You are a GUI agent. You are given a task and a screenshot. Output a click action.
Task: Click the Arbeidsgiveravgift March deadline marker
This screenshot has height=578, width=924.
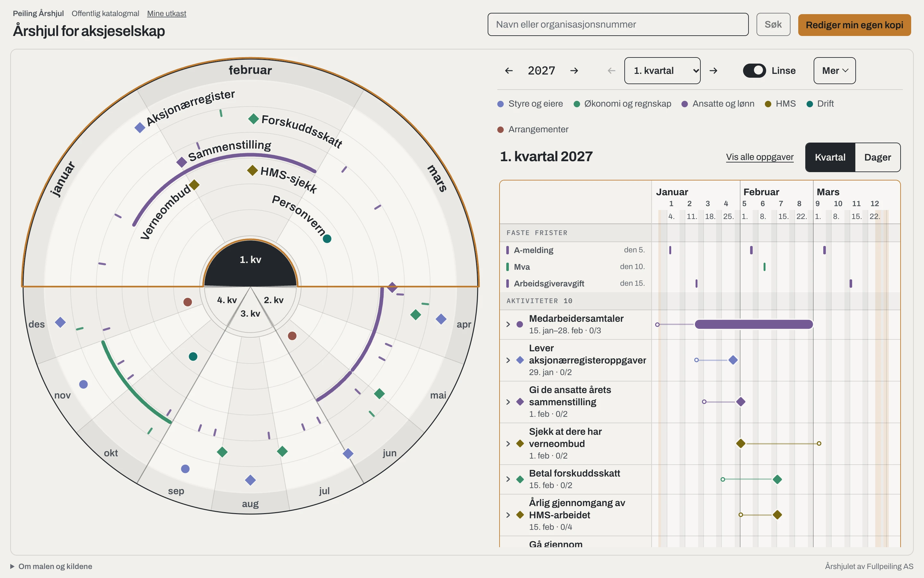(x=851, y=284)
